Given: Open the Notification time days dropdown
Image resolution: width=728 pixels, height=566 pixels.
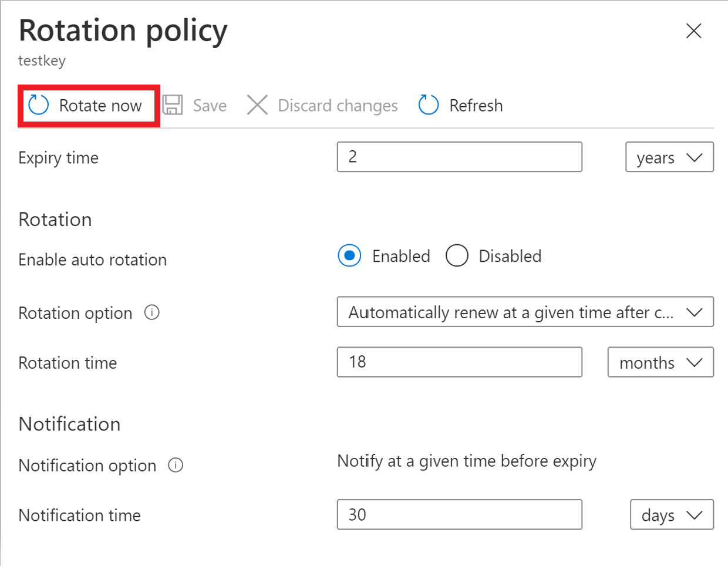Looking at the screenshot, I should pos(672,515).
